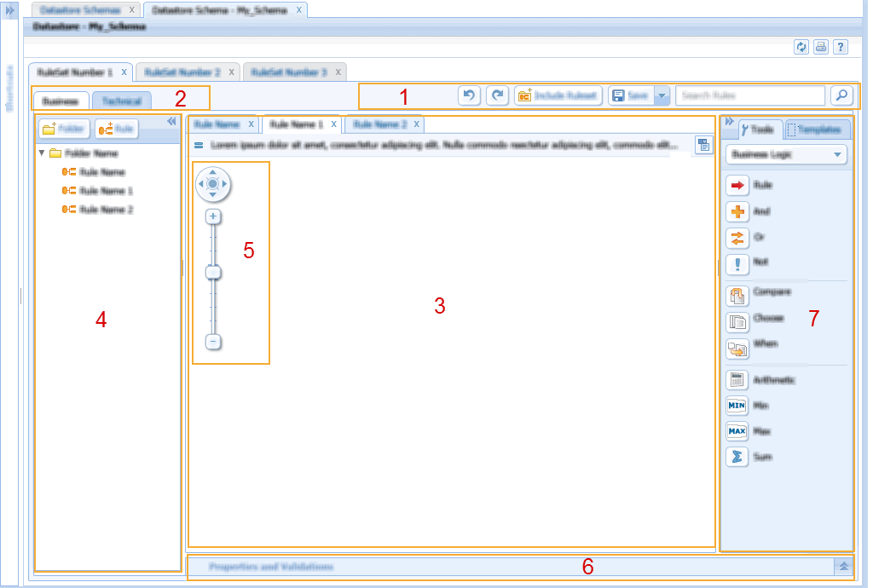Open help via the question mark icon
This screenshot has width=873, height=588.
840,47
